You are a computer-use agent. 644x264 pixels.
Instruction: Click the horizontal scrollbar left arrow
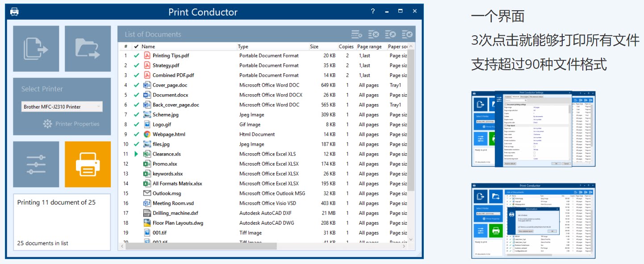(x=122, y=246)
